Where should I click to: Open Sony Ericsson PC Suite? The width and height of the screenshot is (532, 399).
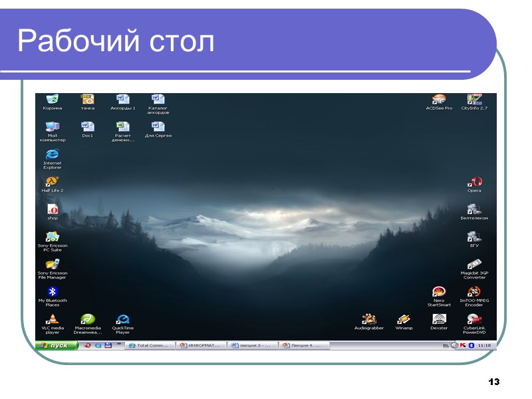pos(53,235)
